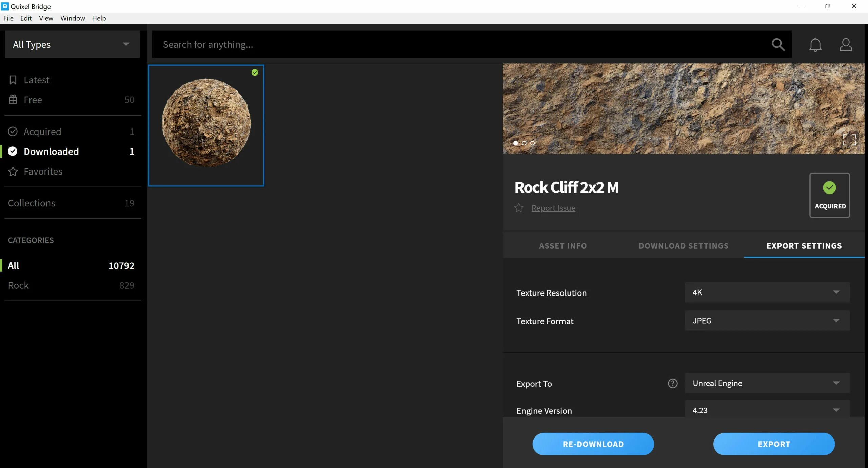Screen dimensions: 868x468
Task: Expand the Texture Resolution 4K dropdown
Action: (767, 292)
